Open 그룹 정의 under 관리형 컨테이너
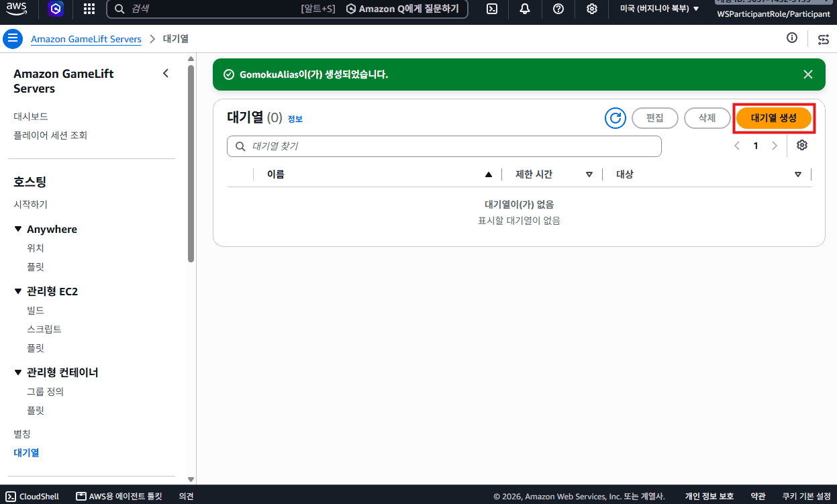The width and height of the screenshot is (837, 504). click(x=45, y=391)
